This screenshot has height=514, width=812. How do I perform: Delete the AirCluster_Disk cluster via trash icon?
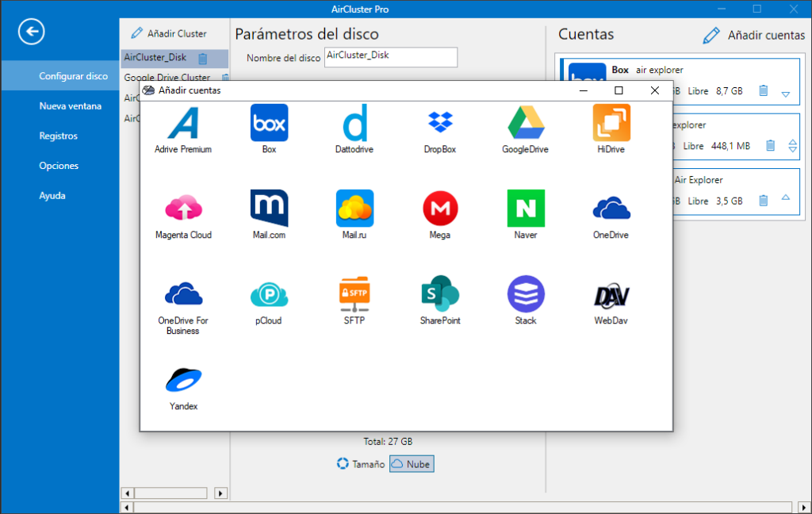pos(203,59)
